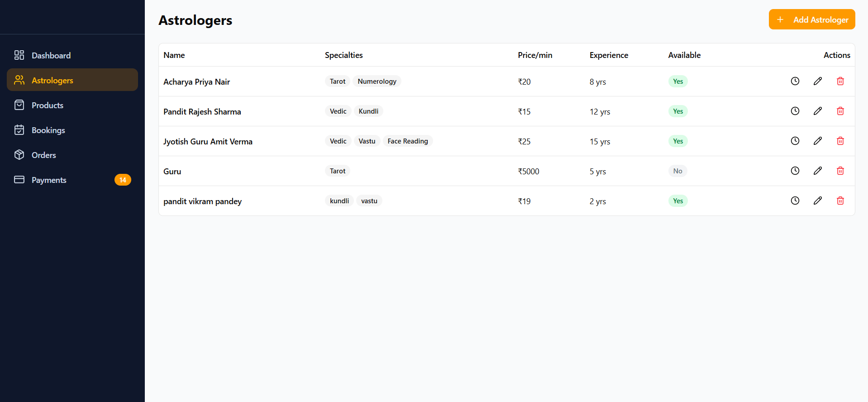Viewport: 868px width, 402px height.
Task: Edit Pandit Rajesh Sharma's profile
Action: (817, 111)
